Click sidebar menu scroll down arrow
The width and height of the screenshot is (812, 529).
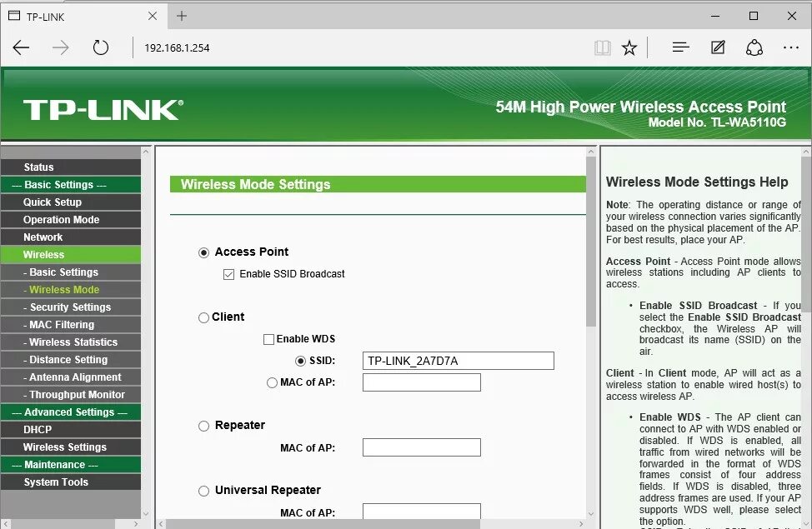click(x=146, y=514)
